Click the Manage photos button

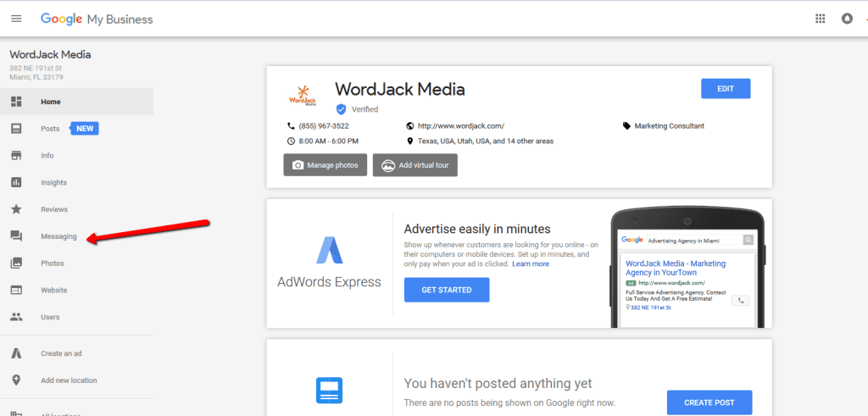325,165
